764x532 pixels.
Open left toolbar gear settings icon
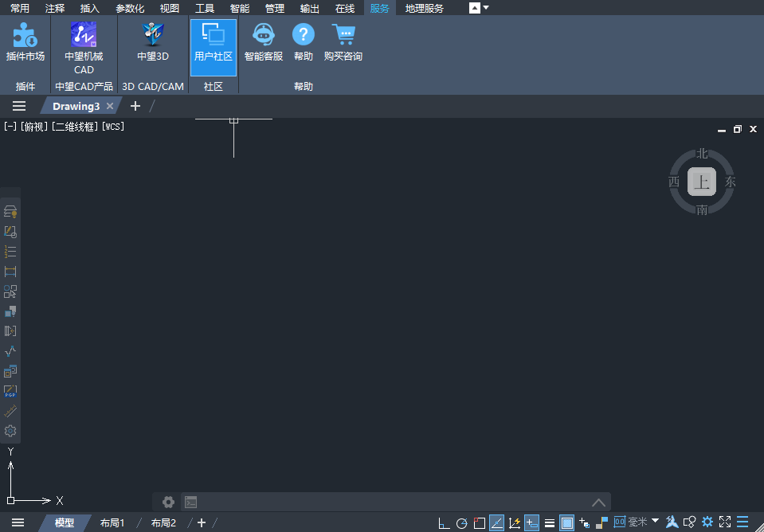10,431
